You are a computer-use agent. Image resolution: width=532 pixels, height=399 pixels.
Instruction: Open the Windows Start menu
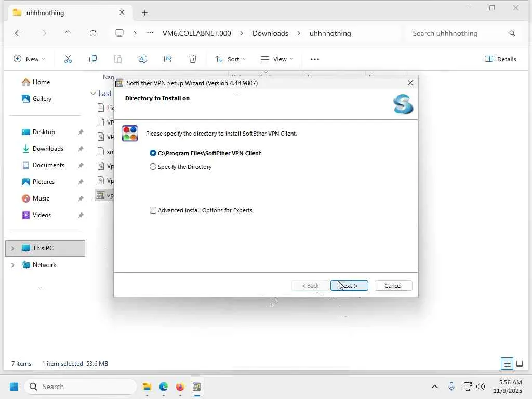point(14,387)
